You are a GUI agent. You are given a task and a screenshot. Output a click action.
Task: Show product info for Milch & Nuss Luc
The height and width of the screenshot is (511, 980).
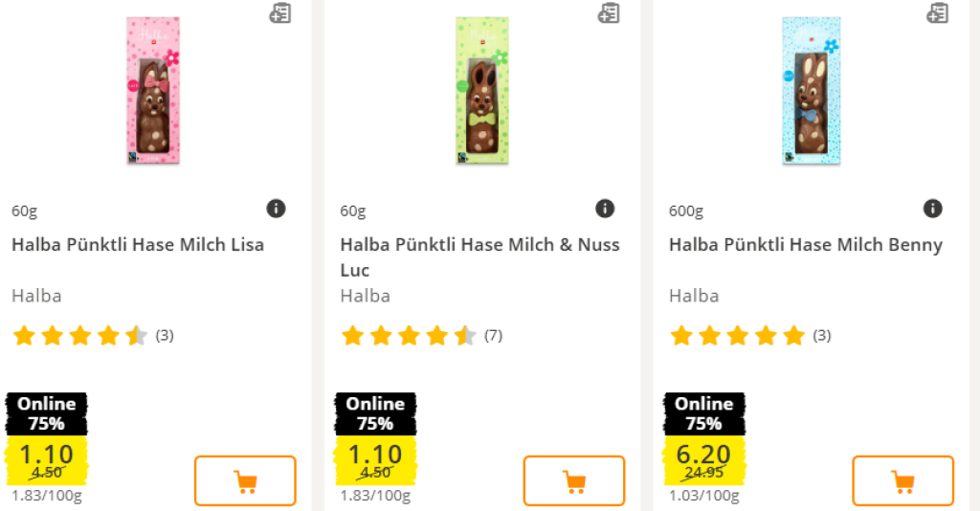[605, 209]
